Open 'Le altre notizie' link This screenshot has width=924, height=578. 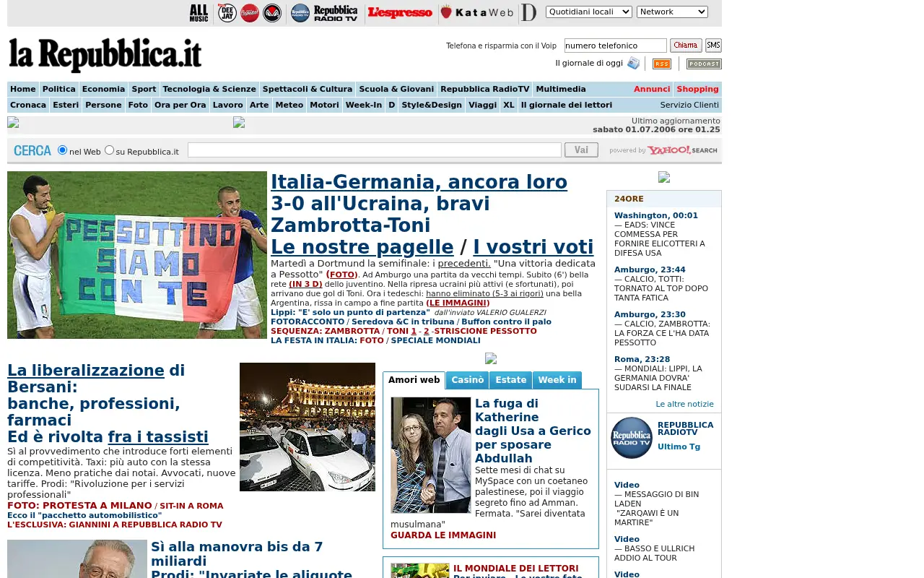coord(684,405)
